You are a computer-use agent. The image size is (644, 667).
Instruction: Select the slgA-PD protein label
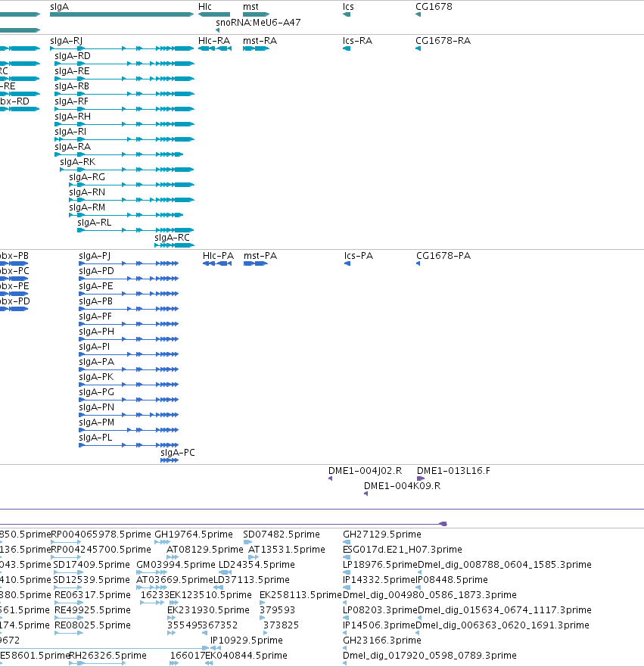tap(96, 271)
